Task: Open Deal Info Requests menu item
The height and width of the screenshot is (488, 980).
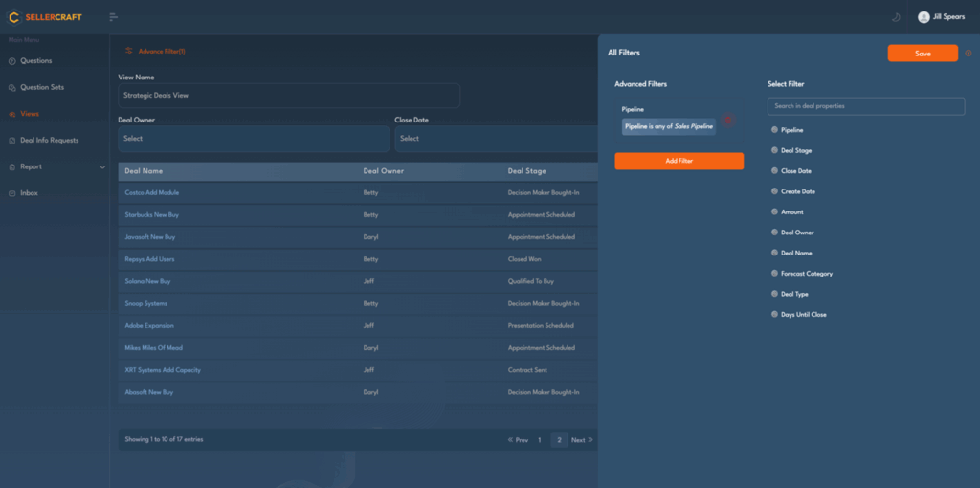Action: click(49, 141)
